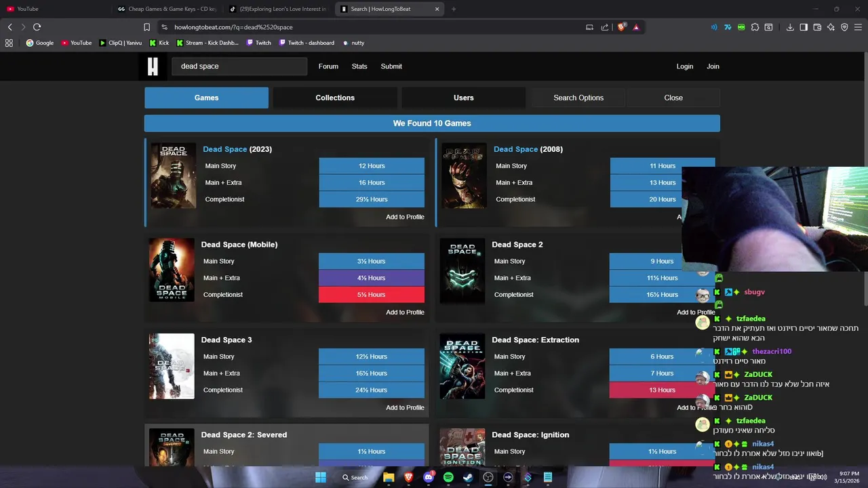Open the Brave VPN shield icon
868x488 pixels.
pyautogui.click(x=844, y=27)
